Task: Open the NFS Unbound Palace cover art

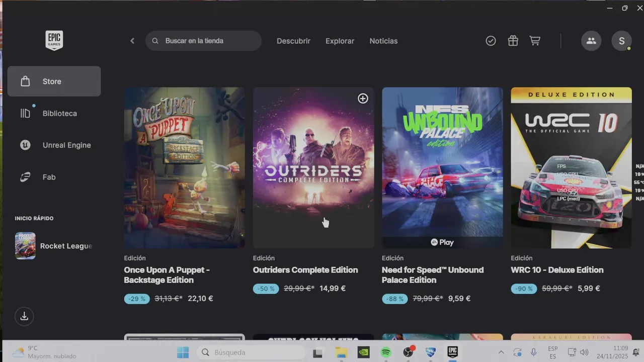Action: tap(442, 168)
